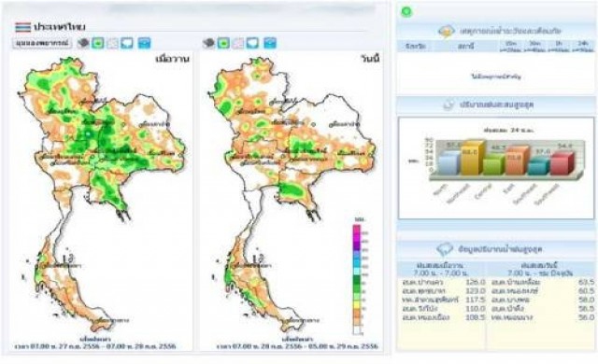Click the pale grid icon in right toolbar
This screenshot has width=598, height=364.
[238, 43]
